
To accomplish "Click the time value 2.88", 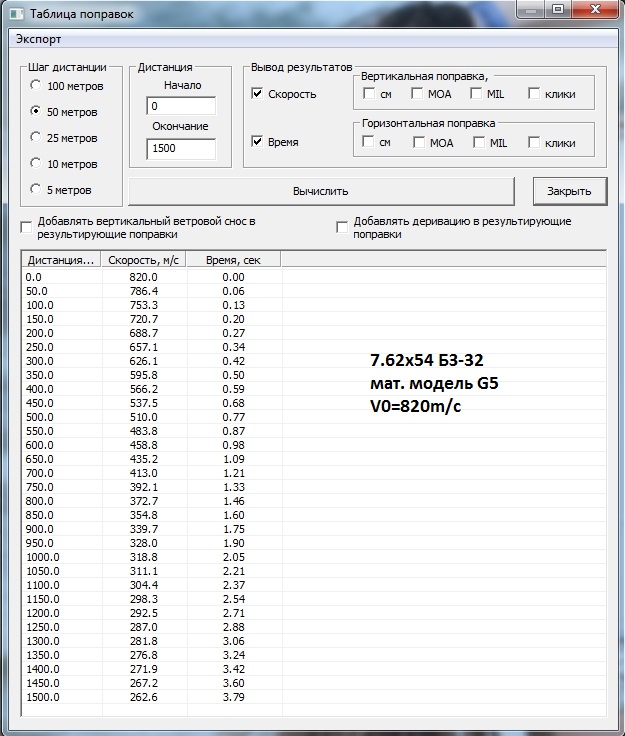I will (x=234, y=627).
